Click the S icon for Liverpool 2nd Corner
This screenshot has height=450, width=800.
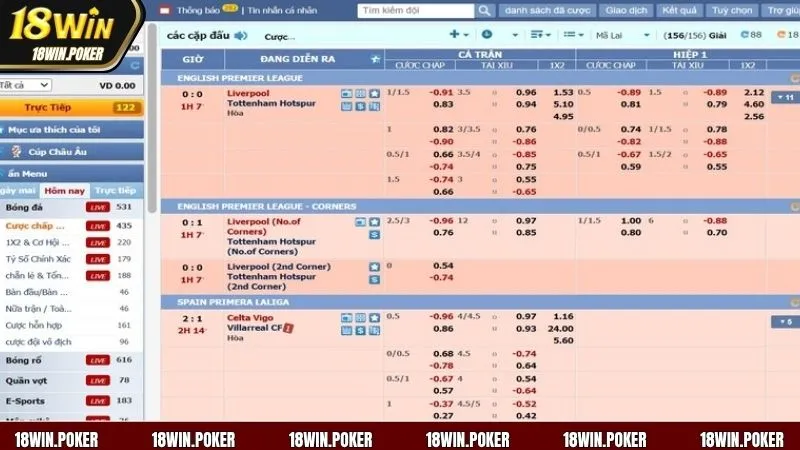374,280
